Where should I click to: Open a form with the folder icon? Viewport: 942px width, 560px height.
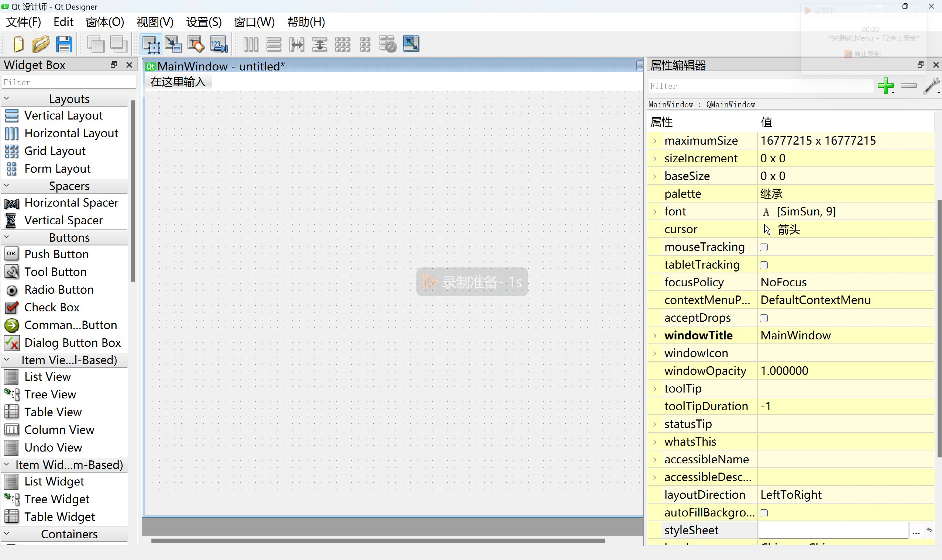click(x=41, y=44)
